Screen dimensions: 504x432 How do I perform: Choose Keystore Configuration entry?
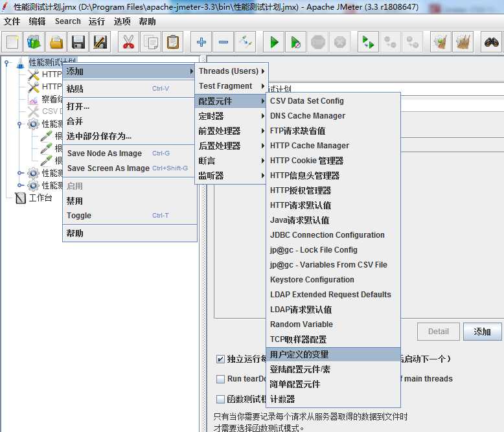[334, 280]
